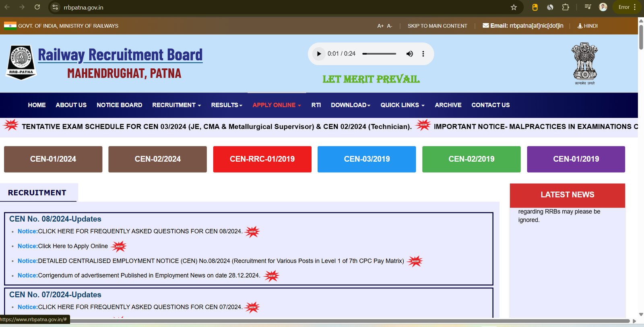Open About Us menu item
Image resolution: width=644 pixels, height=327 pixels.
71,105
